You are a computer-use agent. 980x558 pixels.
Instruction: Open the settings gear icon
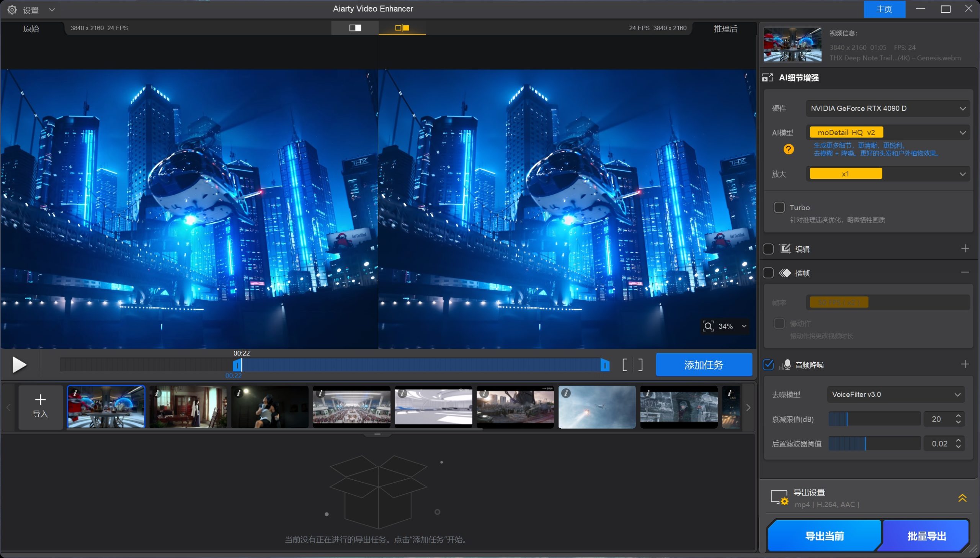coord(12,10)
